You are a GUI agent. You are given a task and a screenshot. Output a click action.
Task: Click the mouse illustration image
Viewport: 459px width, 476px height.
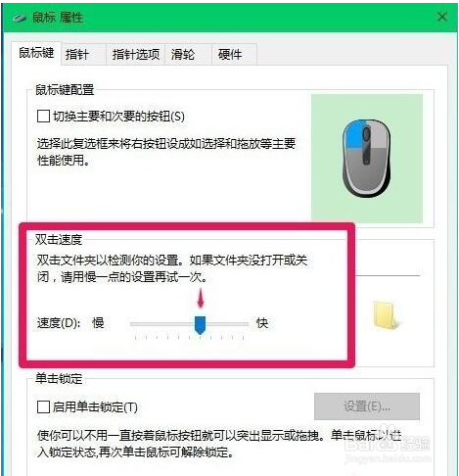(367, 159)
